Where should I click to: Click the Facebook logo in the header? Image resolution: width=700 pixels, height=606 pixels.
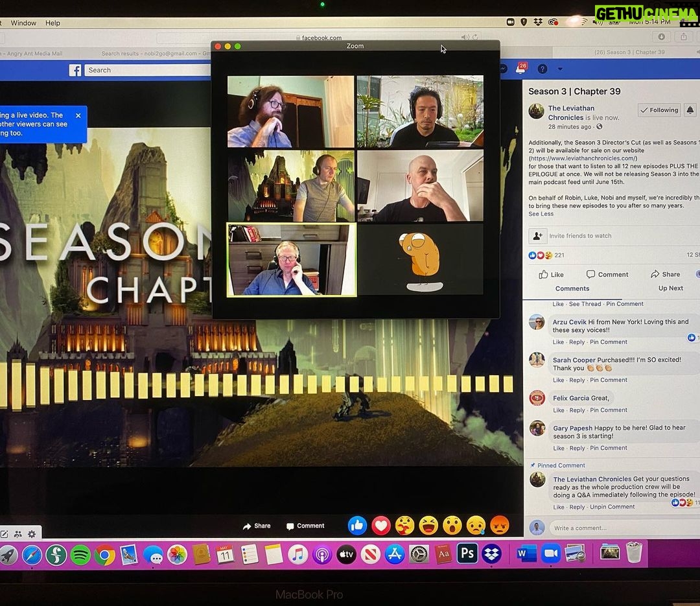pos(75,70)
